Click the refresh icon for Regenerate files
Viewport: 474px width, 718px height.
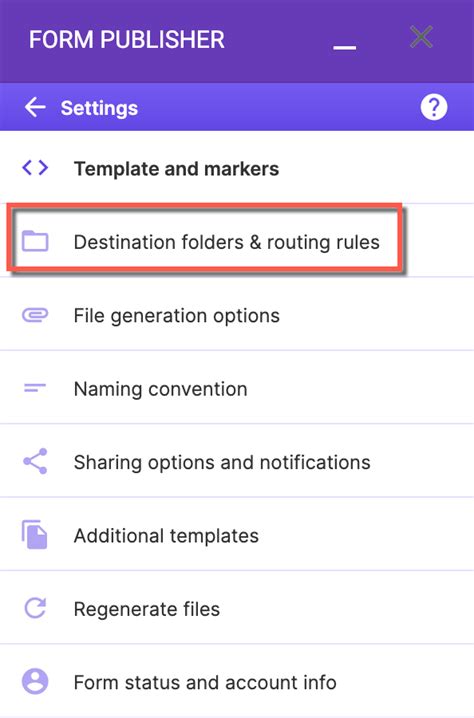point(35,609)
